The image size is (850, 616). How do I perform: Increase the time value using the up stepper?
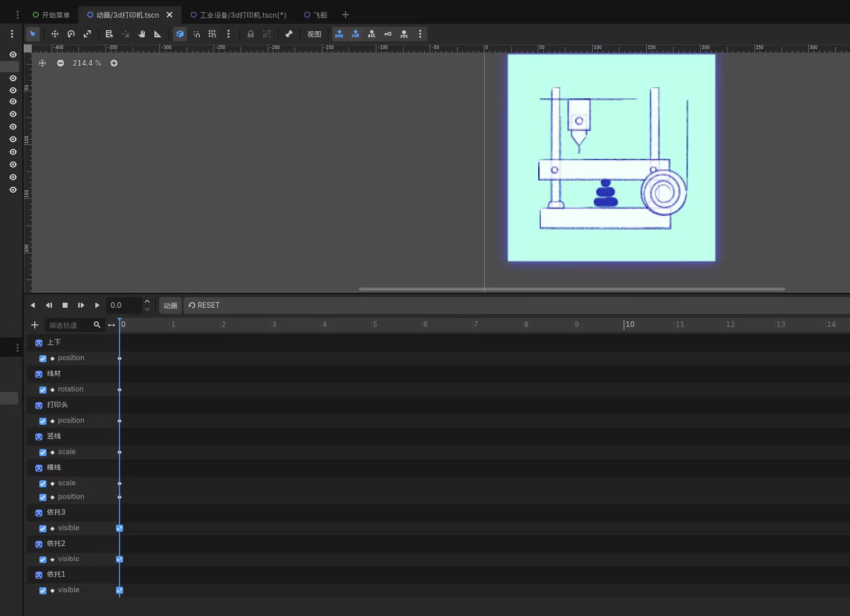[147, 301]
